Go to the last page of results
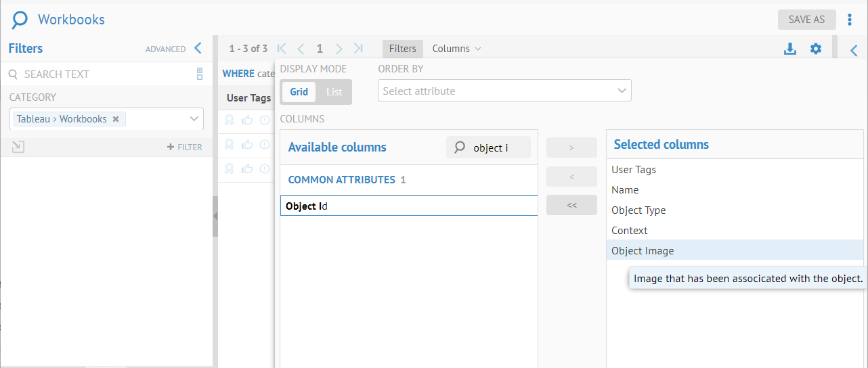This screenshot has height=368, width=868. (358, 49)
